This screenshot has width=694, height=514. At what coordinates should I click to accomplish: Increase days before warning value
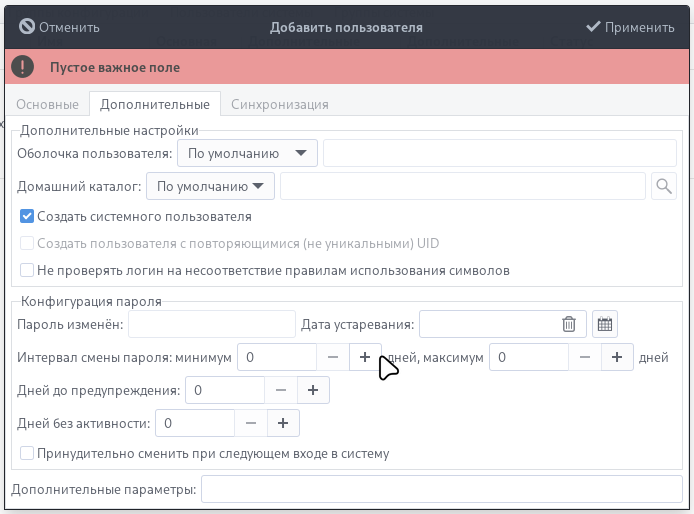click(x=313, y=390)
